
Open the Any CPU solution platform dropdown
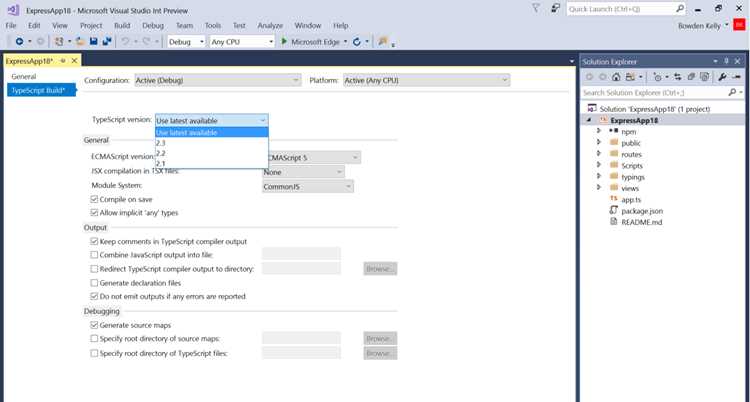[x=242, y=42]
